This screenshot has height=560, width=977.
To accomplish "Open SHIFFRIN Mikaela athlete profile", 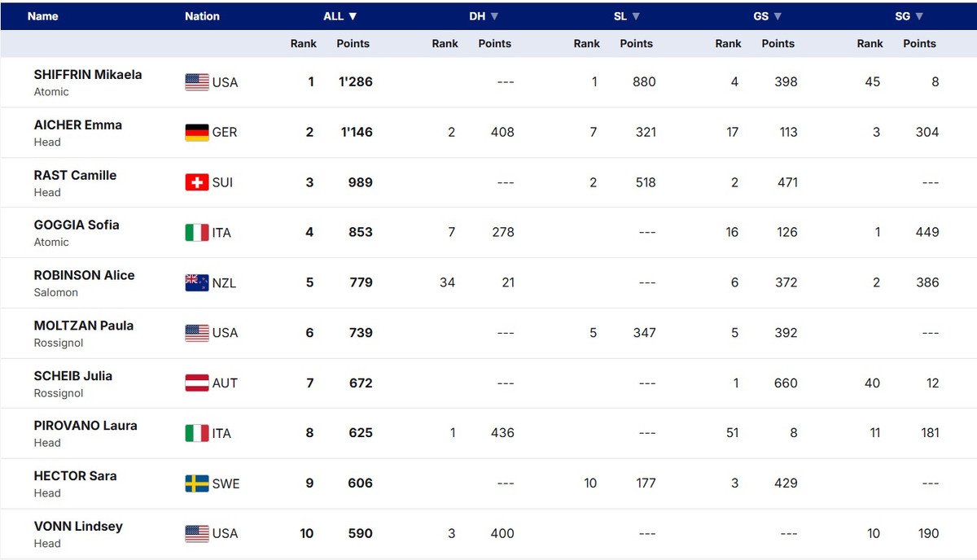I will click(x=88, y=75).
